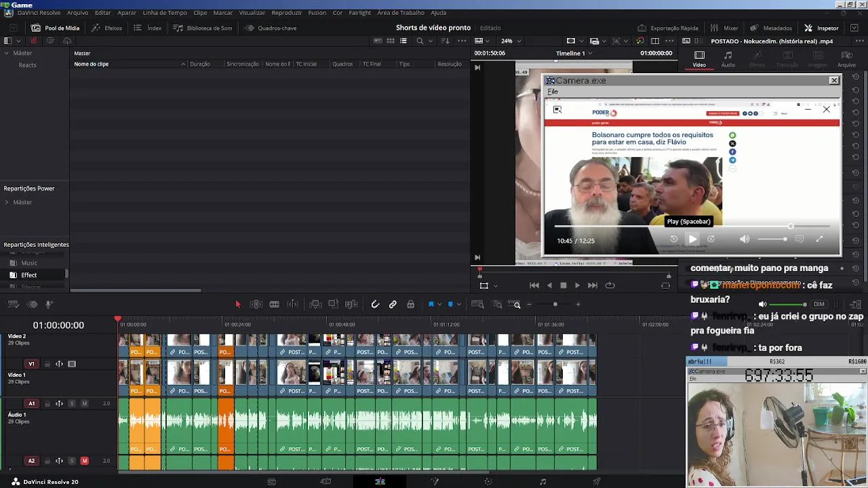Toggle V1 track enable filmstrip icon
868x488 pixels.
click(x=72, y=364)
